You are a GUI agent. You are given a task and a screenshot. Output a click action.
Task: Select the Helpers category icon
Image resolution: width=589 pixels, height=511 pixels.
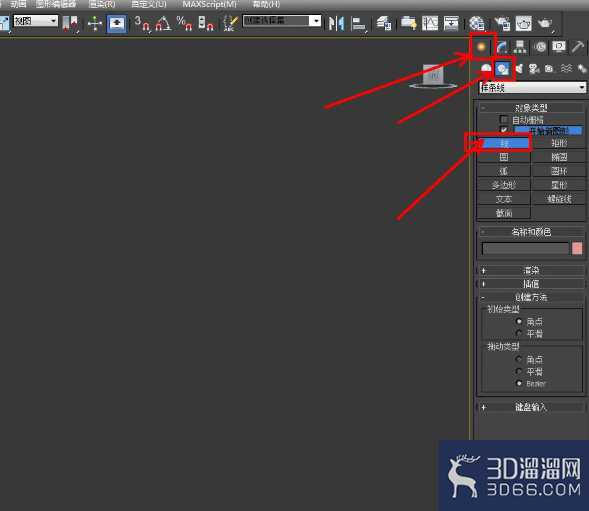pyautogui.click(x=550, y=69)
